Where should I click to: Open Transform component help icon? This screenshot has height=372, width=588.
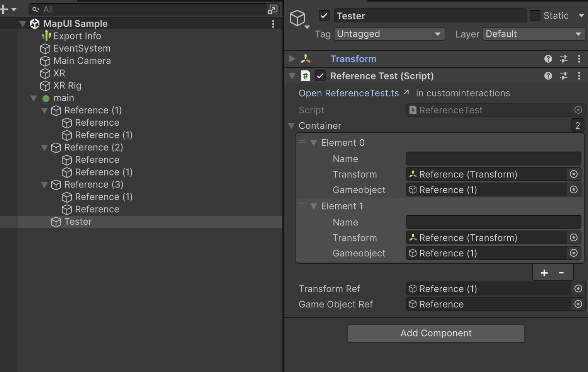(x=548, y=59)
